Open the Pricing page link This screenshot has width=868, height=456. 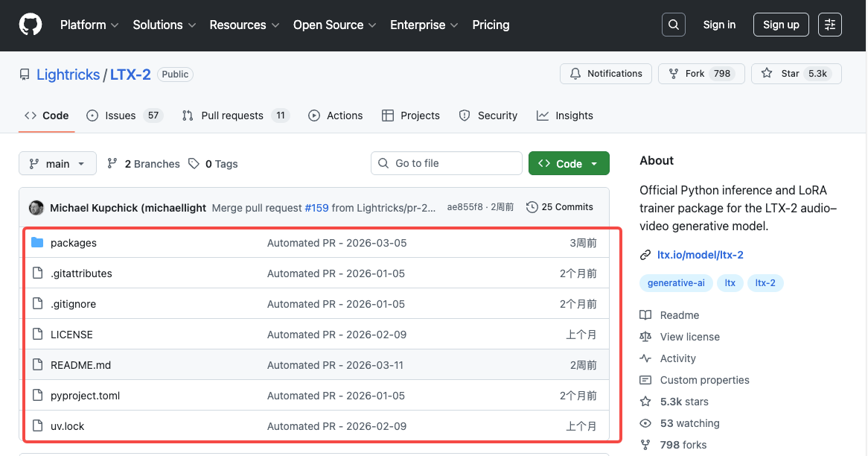[x=491, y=25]
